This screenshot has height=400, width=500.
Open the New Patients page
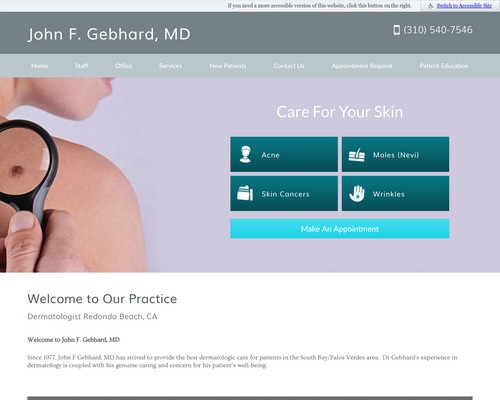228,66
